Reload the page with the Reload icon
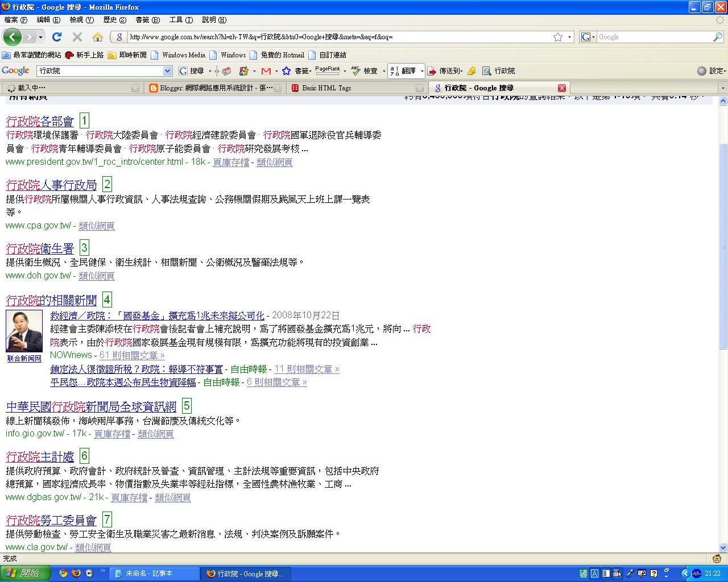 pos(56,37)
